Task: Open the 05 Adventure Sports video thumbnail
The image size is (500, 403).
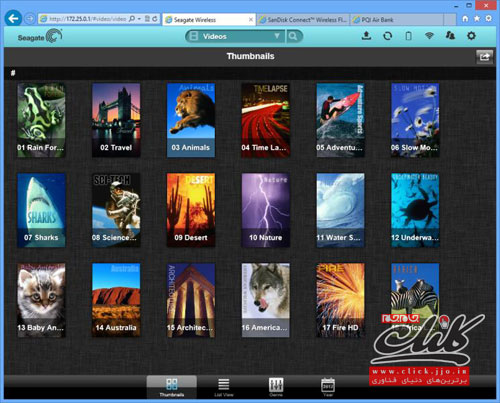Action: coord(340,120)
